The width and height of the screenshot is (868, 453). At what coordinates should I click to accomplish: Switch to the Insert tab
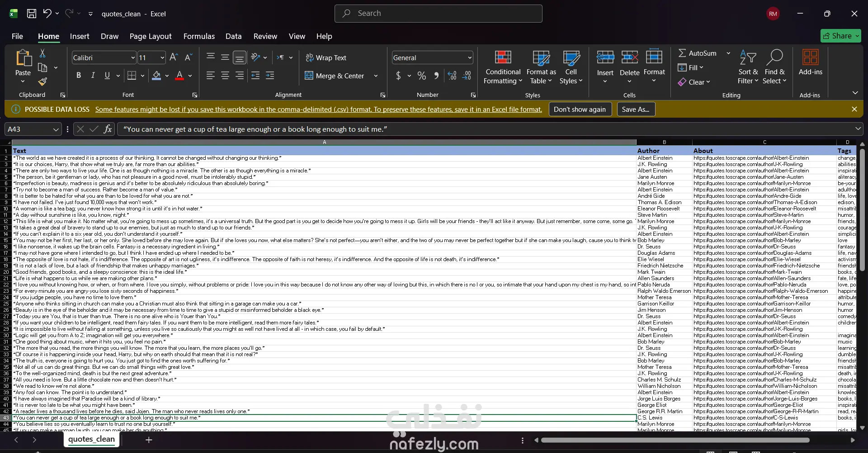[80, 36]
